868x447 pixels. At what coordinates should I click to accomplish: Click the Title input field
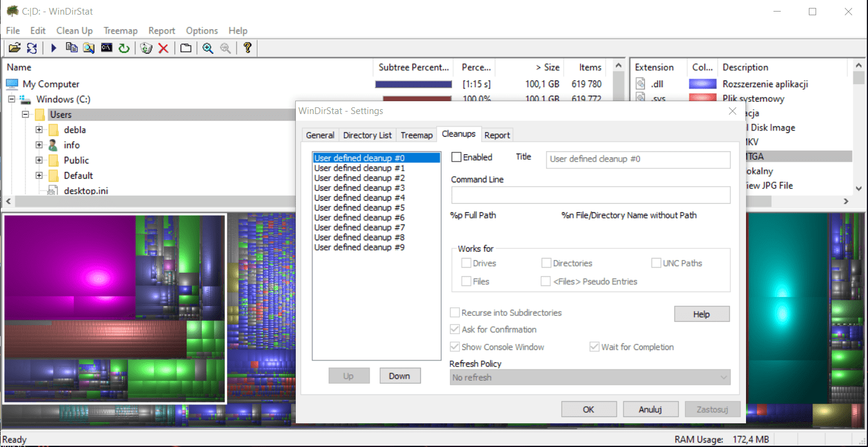tap(638, 159)
